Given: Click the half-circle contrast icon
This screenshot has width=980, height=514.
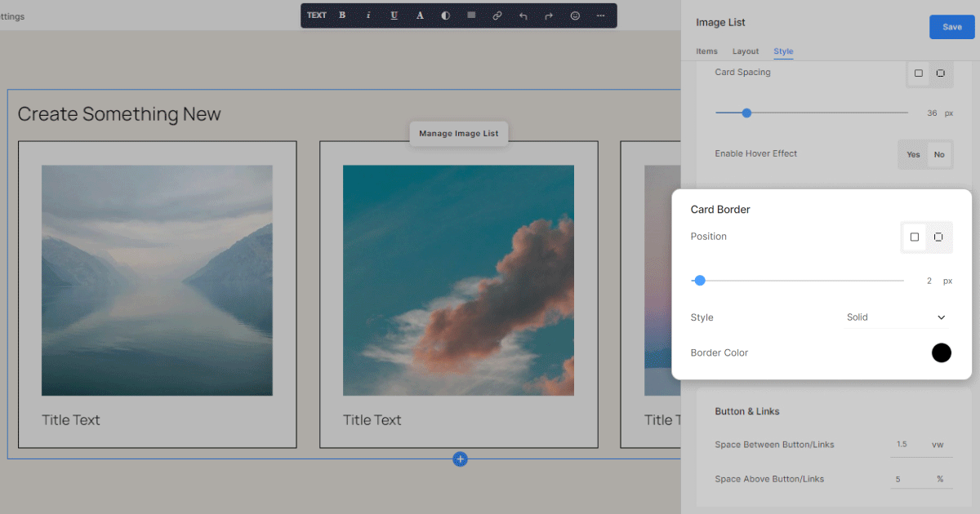Looking at the screenshot, I should [445, 16].
